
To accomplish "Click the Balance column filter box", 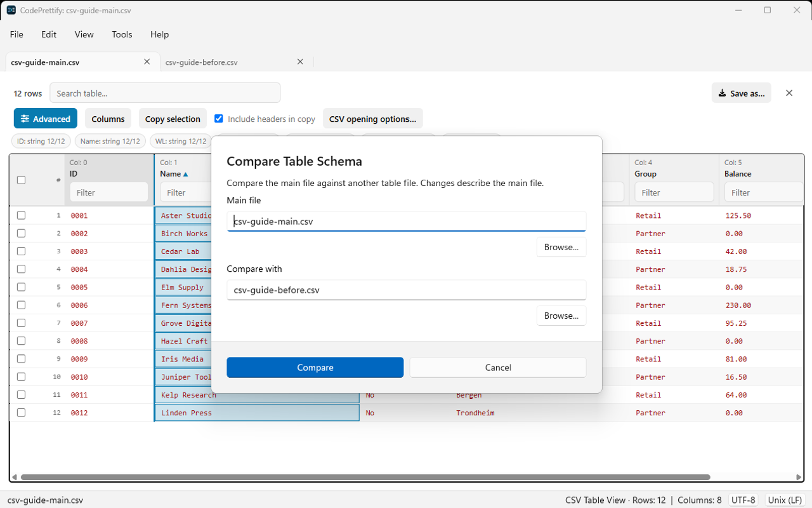I will pyautogui.click(x=764, y=192).
